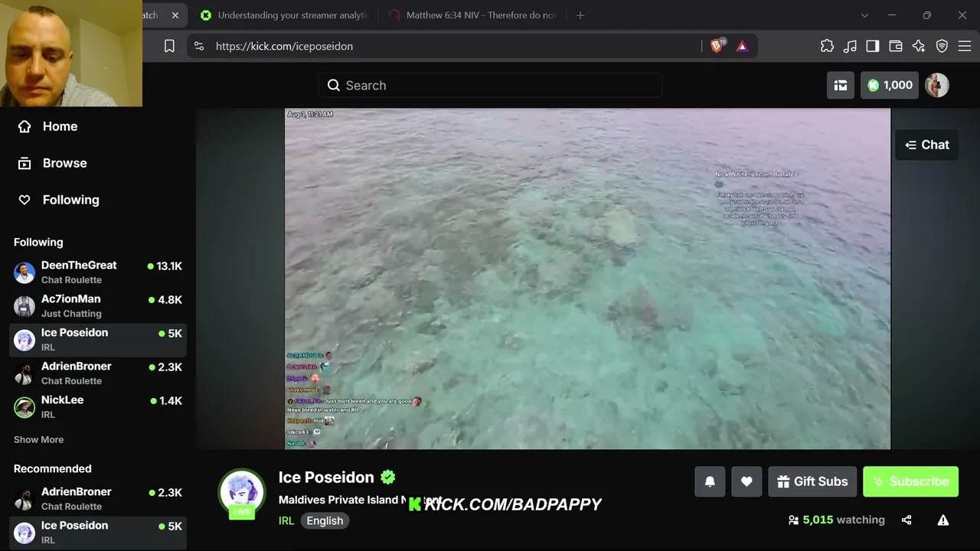Click the 5,015 watching viewer count
Screen dimensions: 980x551
tap(836, 520)
